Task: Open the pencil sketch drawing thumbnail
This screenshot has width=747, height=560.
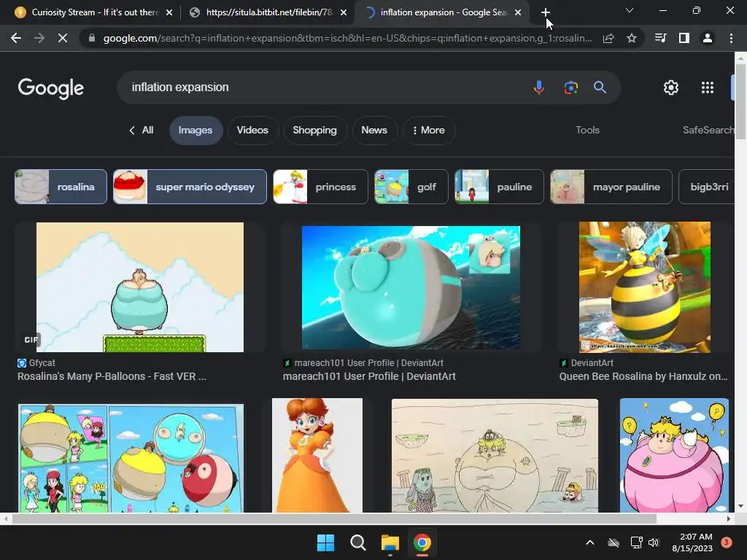Action: [495, 455]
